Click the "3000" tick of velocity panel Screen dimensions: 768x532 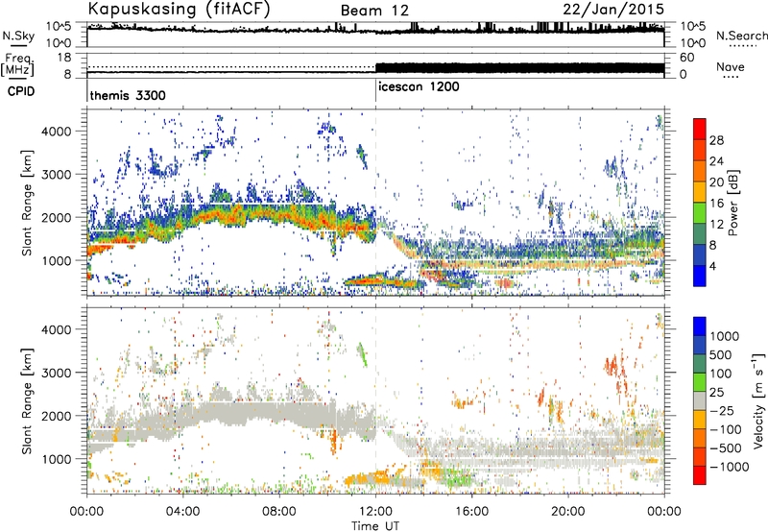tap(57, 373)
